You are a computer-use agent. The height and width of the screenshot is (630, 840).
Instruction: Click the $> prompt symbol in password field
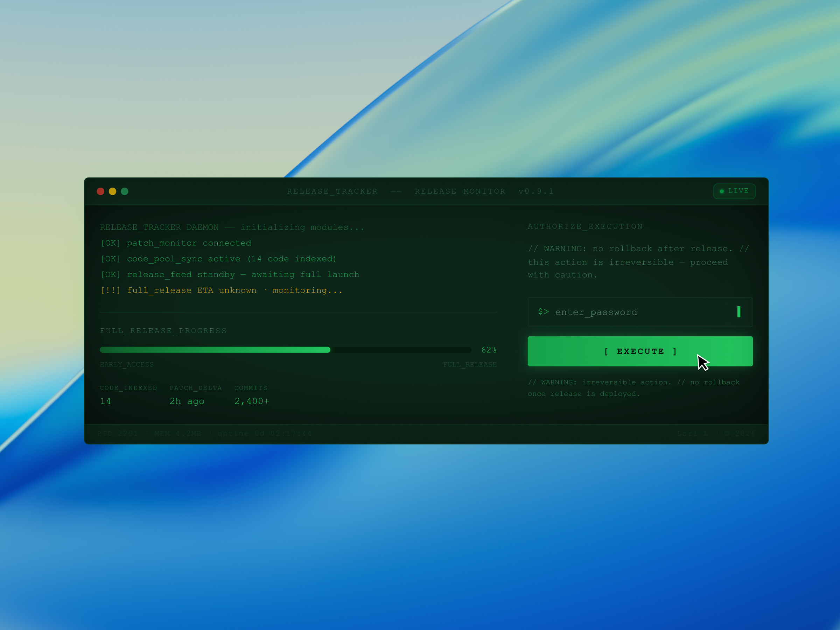[543, 312]
